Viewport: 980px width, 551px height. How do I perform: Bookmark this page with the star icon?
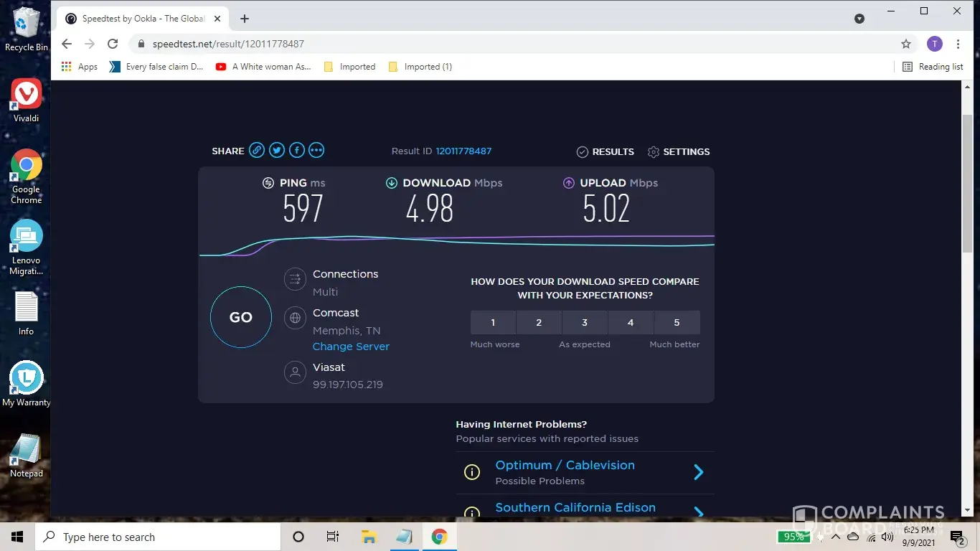(x=906, y=44)
